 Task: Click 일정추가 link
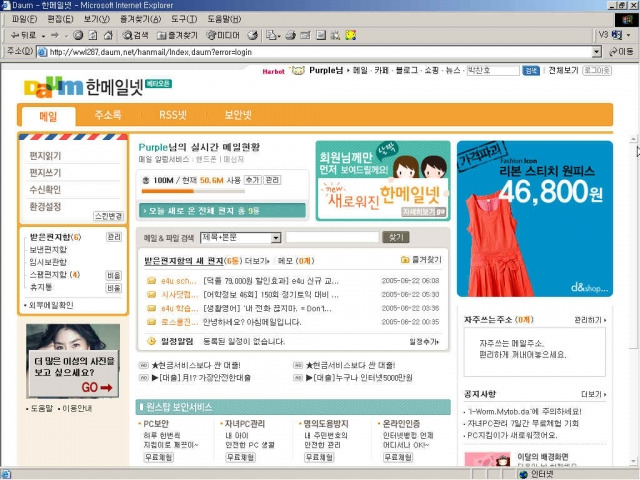(424, 342)
